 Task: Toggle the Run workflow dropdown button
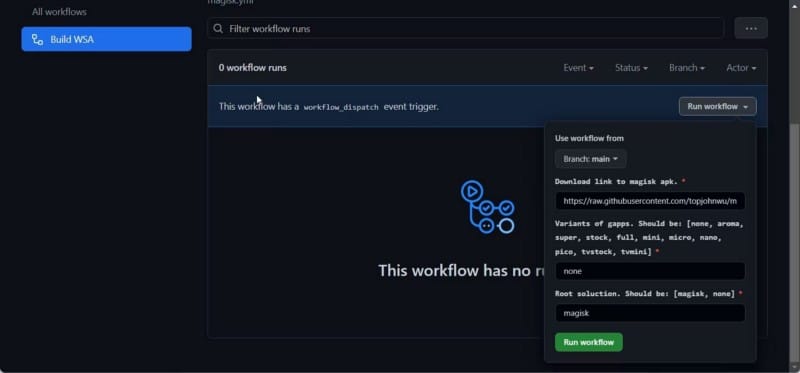[x=717, y=107]
